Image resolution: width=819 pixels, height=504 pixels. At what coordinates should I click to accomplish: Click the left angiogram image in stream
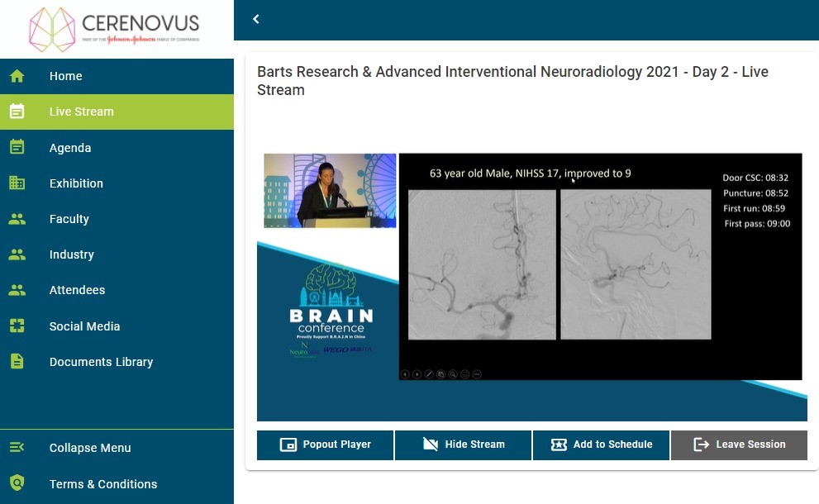482,264
